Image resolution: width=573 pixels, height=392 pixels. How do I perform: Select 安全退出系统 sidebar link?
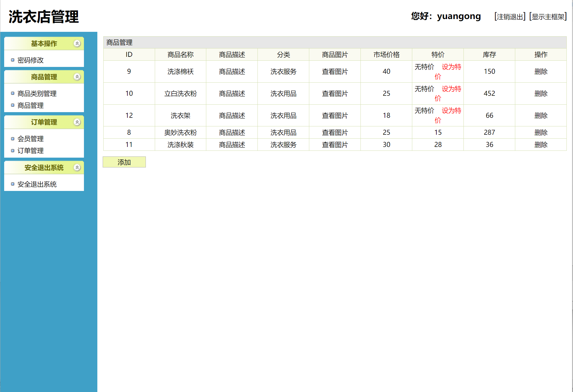tap(37, 184)
